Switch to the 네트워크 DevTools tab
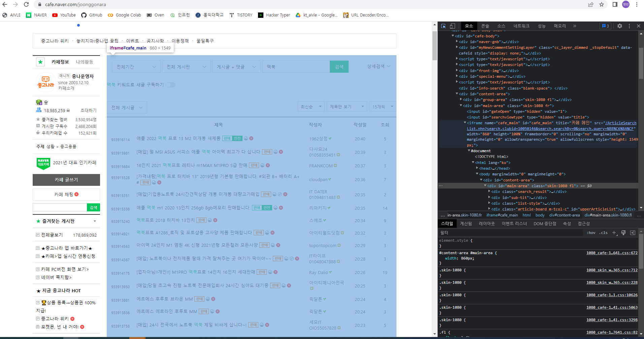644x339 pixels. pos(521,26)
